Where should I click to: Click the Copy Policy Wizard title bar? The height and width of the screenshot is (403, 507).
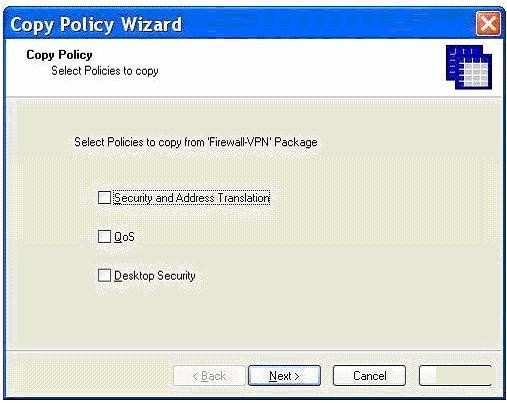coord(240,24)
